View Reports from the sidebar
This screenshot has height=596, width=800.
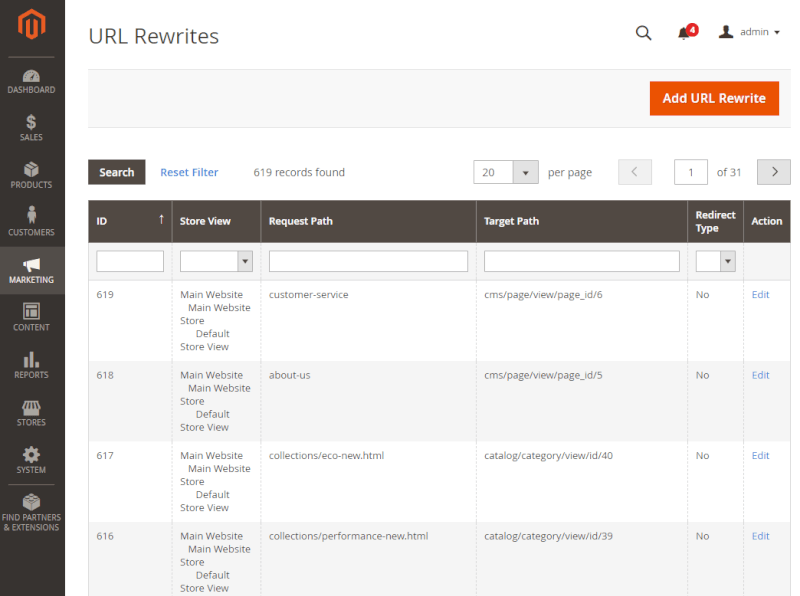coord(31,365)
